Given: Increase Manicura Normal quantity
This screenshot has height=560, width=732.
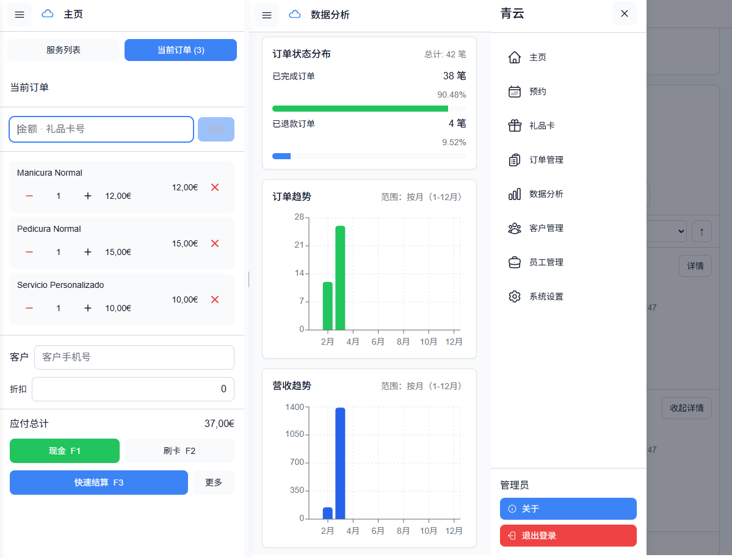Looking at the screenshot, I should point(88,196).
